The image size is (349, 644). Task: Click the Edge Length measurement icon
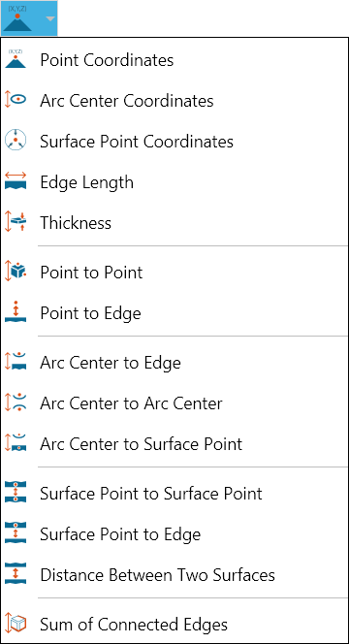pyautogui.click(x=16, y=181)
